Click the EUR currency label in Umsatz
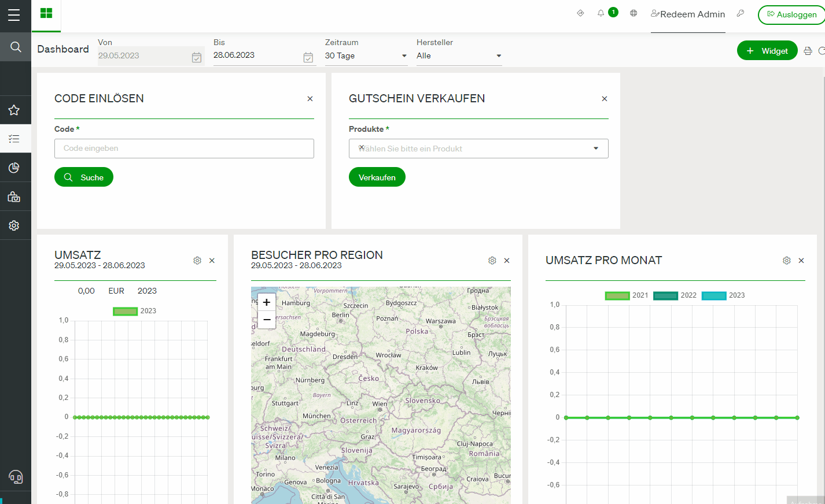The image size is (825, 504). (x=116, y=291)
